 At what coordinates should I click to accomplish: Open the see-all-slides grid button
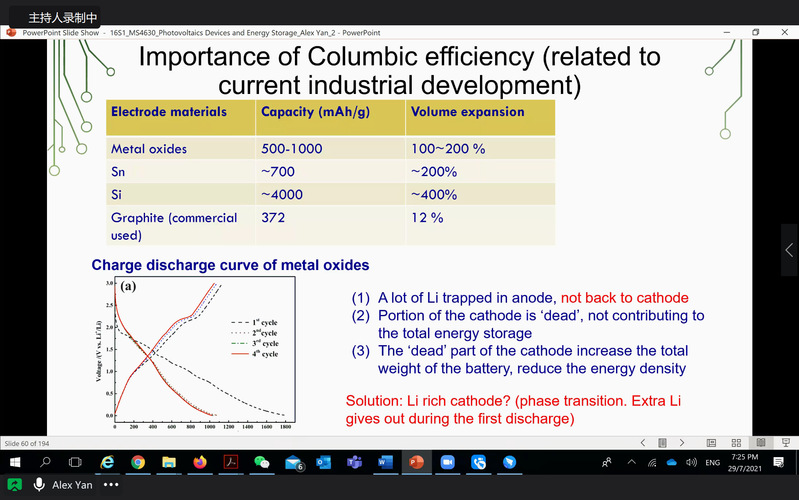point(662,442)
